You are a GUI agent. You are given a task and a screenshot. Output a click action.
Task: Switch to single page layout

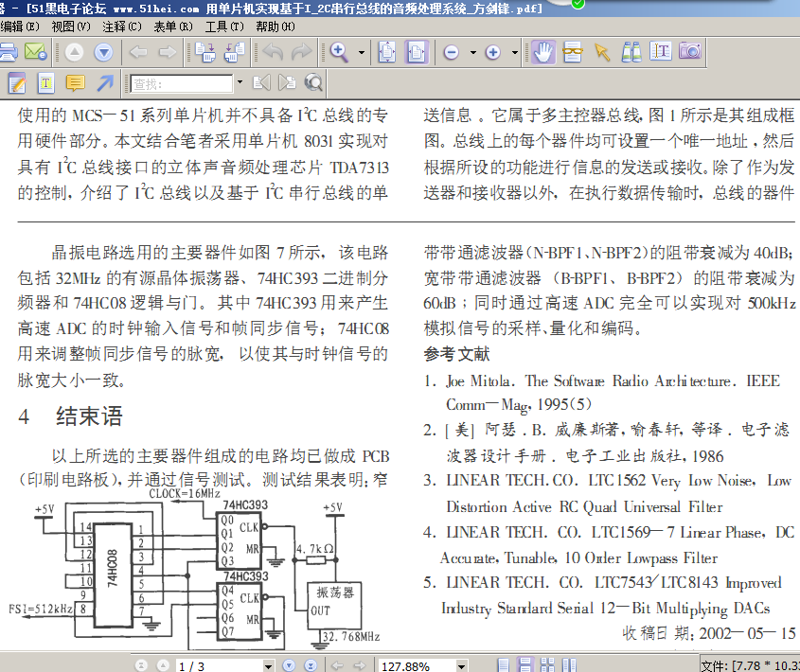click(503, 664)
